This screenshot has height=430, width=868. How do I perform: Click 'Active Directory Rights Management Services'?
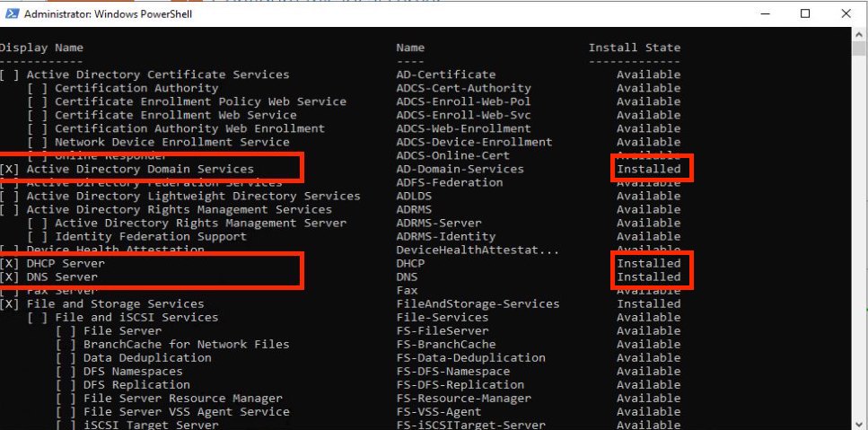point(180,209)
